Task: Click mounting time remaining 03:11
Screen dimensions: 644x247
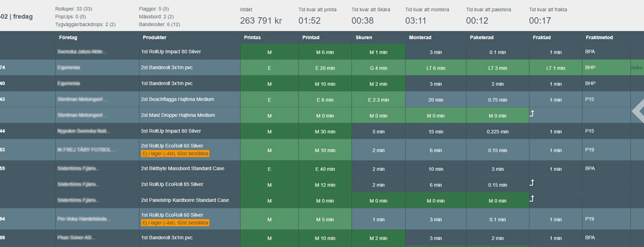Action: pyautogui.click(x=416, y=21)
